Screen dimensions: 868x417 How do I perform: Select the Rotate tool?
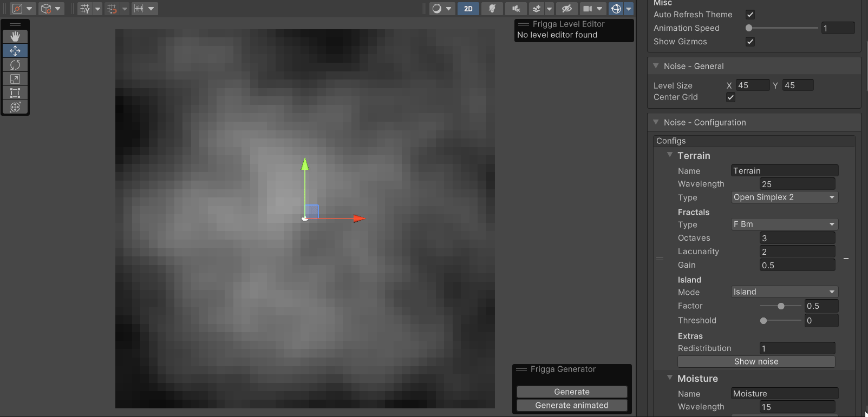15,65
